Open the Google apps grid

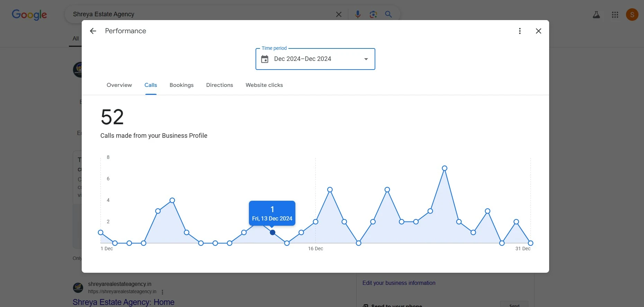pos(615,15)
